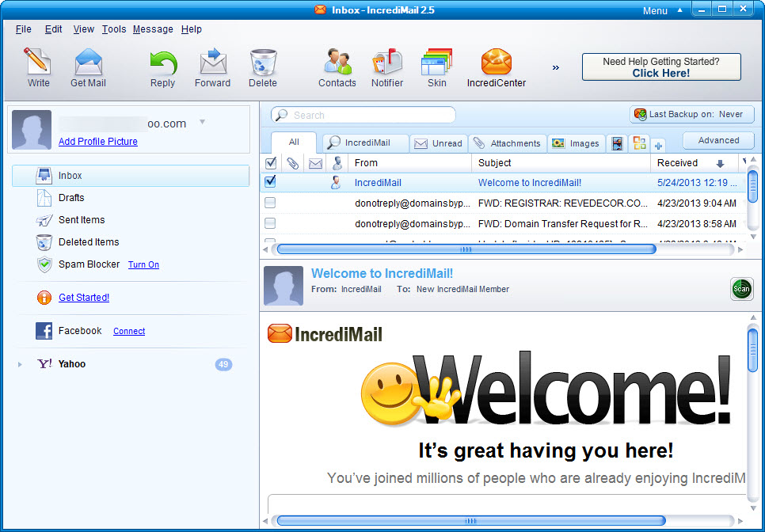Click Get Mail to fetch new messages

[x=88, y=67]
